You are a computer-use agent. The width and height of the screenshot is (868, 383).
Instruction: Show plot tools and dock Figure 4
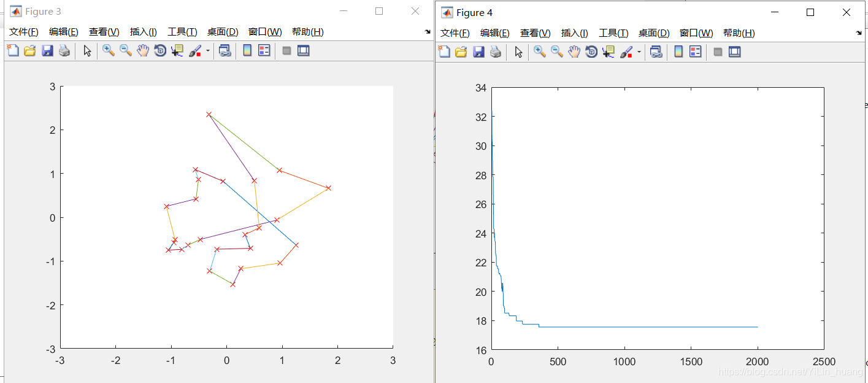[735, 52]
